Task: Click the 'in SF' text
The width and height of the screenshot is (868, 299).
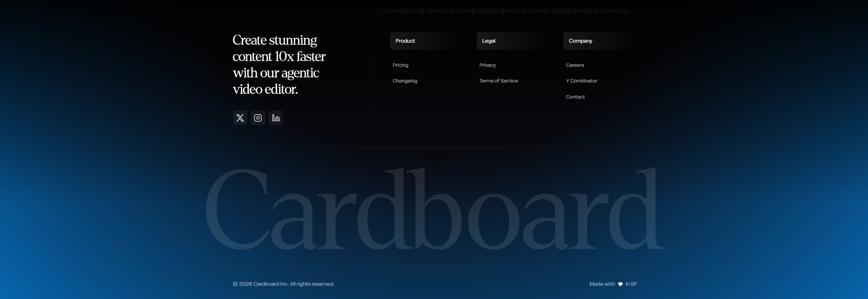Action: [631, 284]
